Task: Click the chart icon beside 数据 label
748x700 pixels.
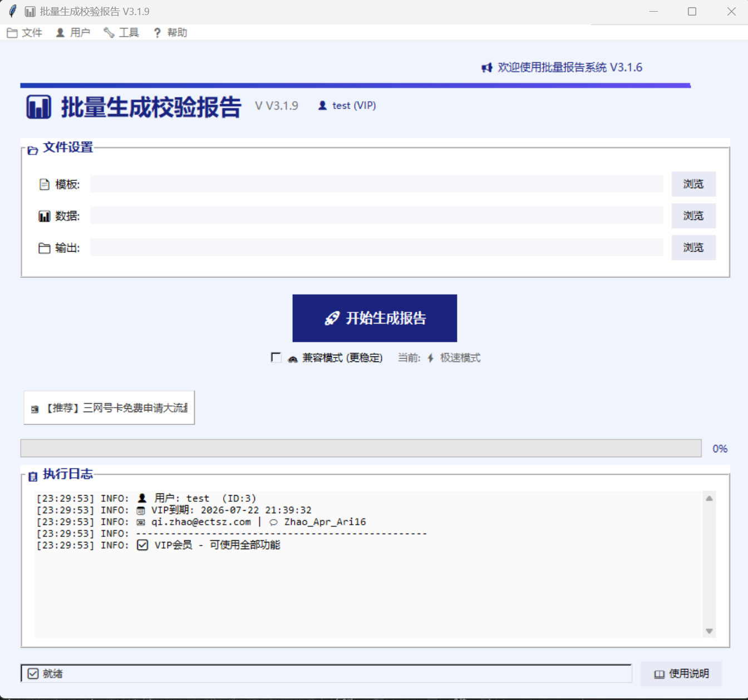Action: pyautogui.click(x=45, y=216)
